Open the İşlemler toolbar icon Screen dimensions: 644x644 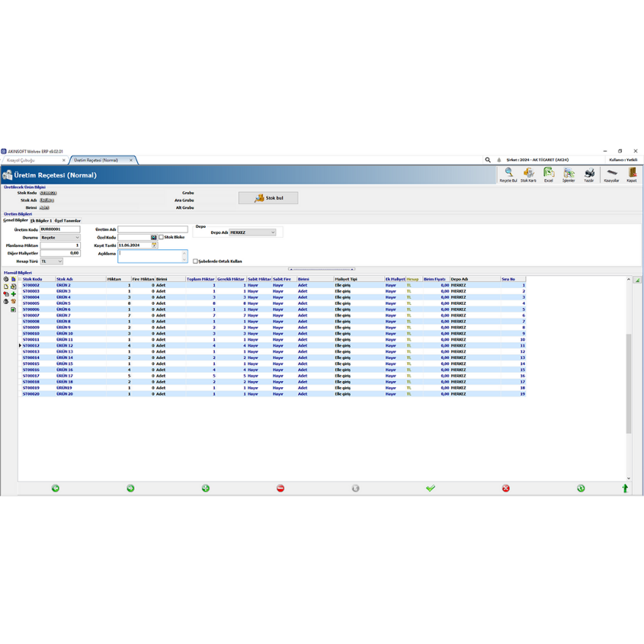pyautogui.click(x=569, y=175)
